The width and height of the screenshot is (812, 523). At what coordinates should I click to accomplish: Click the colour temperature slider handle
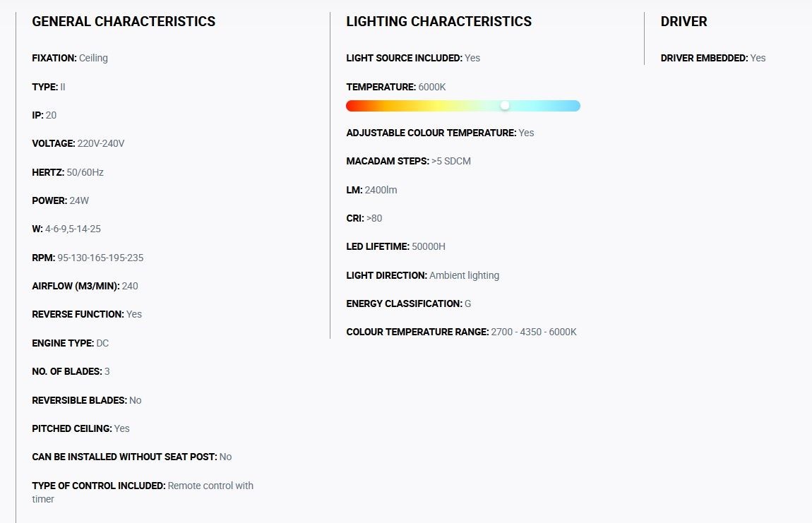[x=505, y=106]
